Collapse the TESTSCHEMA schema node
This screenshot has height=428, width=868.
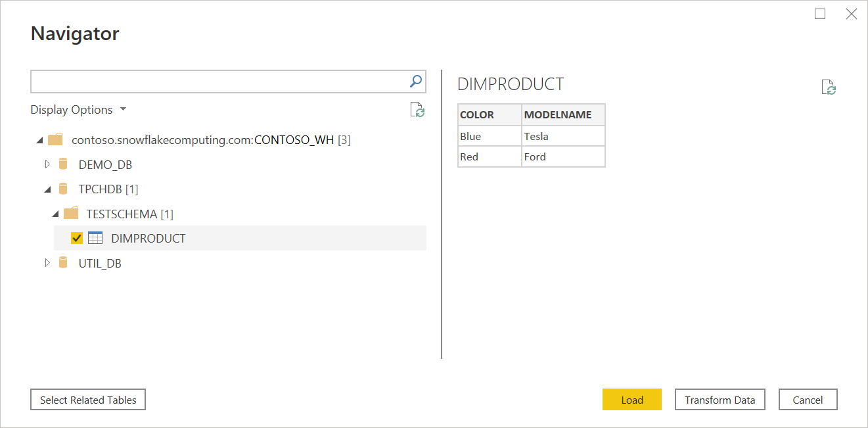[55, 213]
